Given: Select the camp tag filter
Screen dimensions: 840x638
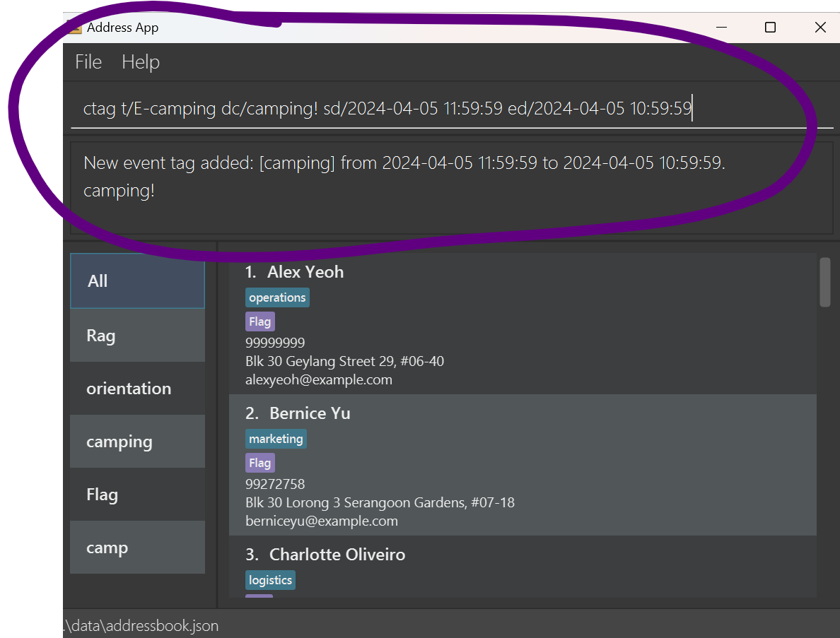Looking at the screenshot, I should click(138, 548).
